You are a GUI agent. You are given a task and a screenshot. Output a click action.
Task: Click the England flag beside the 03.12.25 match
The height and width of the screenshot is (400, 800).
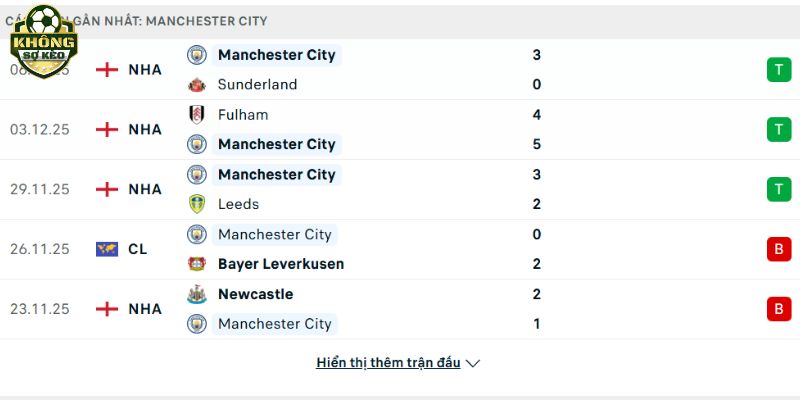[107, 129]
